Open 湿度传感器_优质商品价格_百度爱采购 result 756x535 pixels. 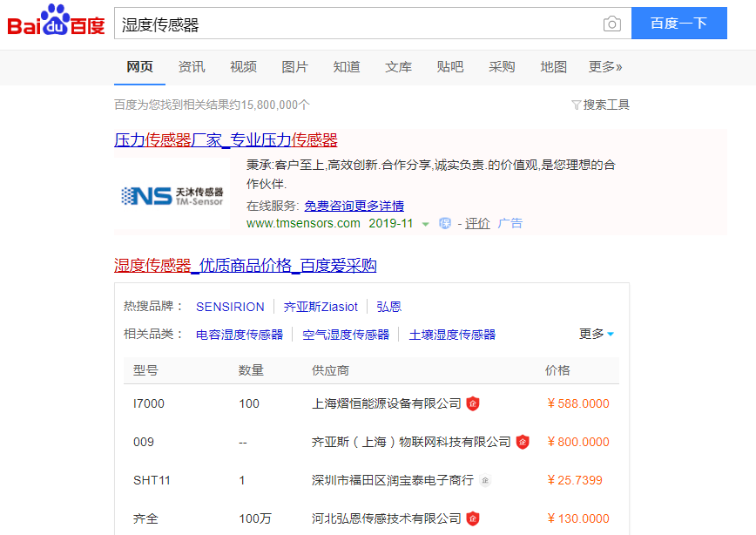pos(246,266)
